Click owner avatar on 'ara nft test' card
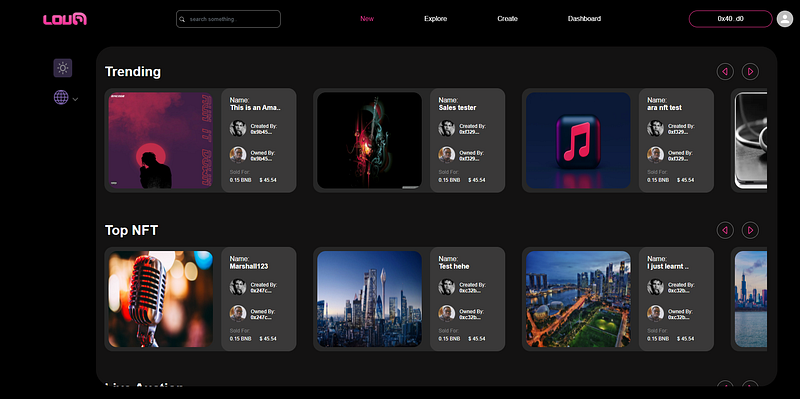The width and height of the screenshot is (800, 399). pos(656,155)
